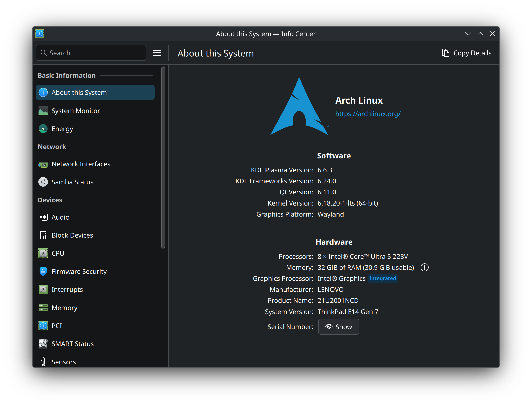Click the LENOVO manufacturer value
The height and width of the screenshot is (406, 532).
click(x=330, y=289)
